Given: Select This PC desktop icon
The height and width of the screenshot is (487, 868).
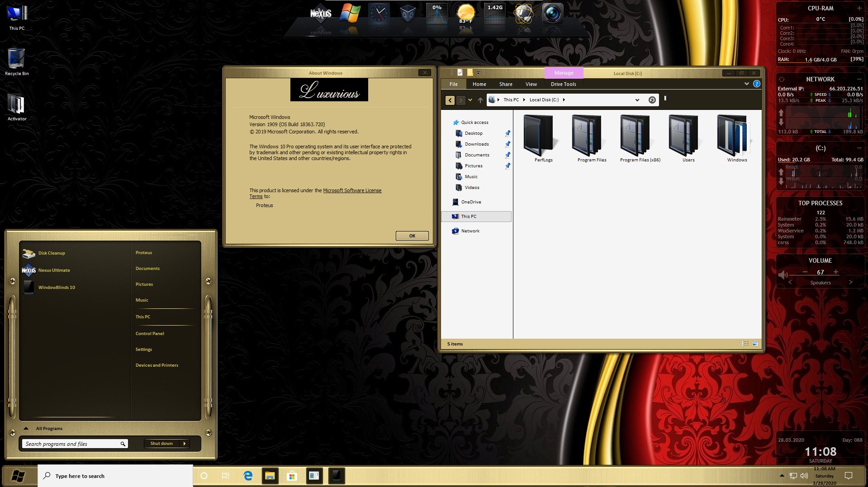Looking at the screenshot, I should pyautogui.click(x=17, y=18).
